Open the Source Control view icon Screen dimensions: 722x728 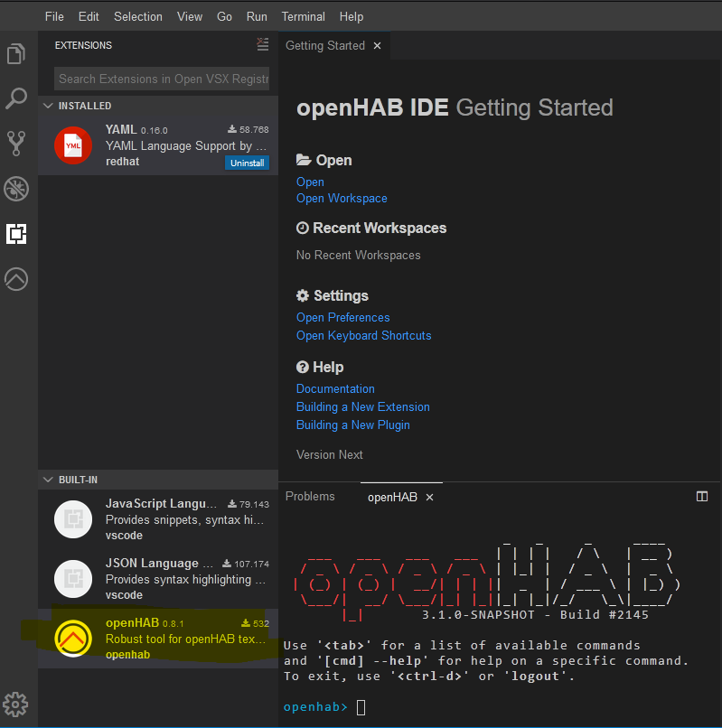(x=16, y=143)
